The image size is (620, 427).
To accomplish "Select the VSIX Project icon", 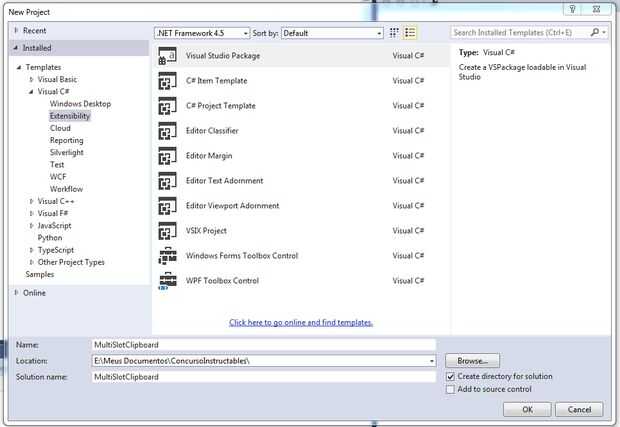I will tap(167, 231).
